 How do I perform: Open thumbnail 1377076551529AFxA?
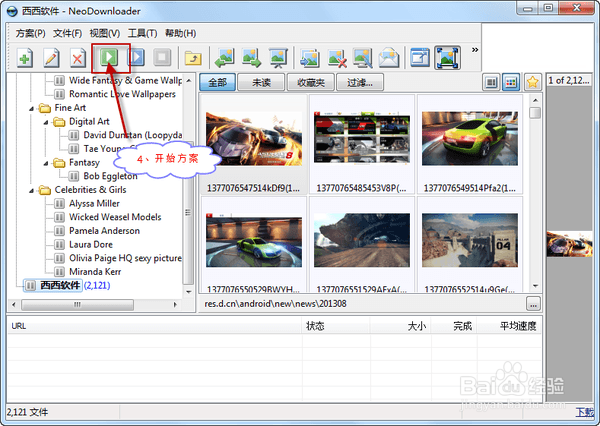point(362,240)
